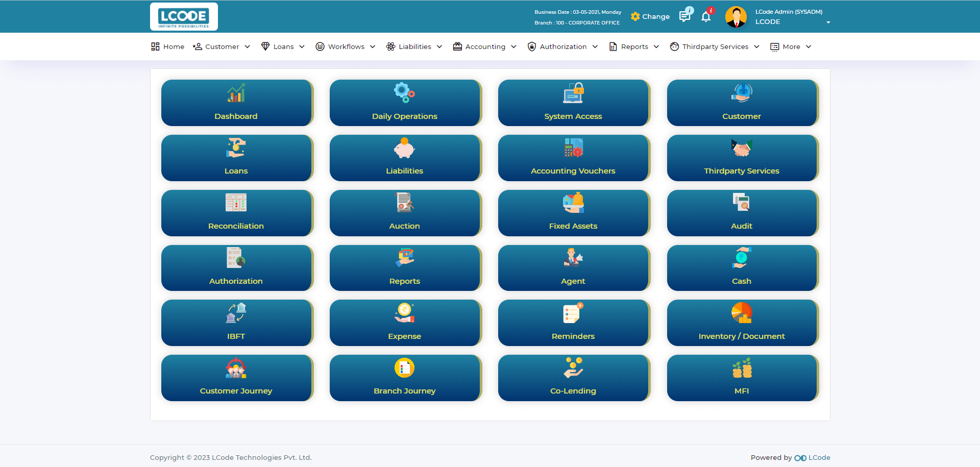Click the Customer Journey people icon
Viewport: 980px width, 467px height.
pyautogui.click(x=236, y=368)
